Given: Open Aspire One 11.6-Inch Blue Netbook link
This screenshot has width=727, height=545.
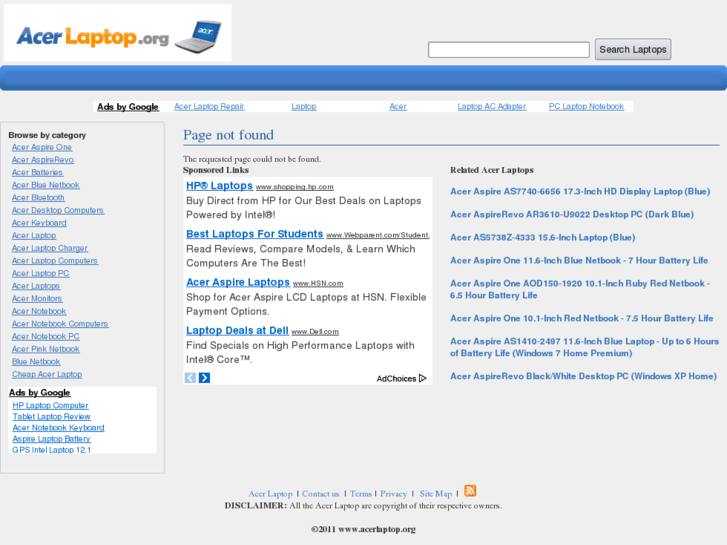Looking at the screenshot, I should pos(579,260).
